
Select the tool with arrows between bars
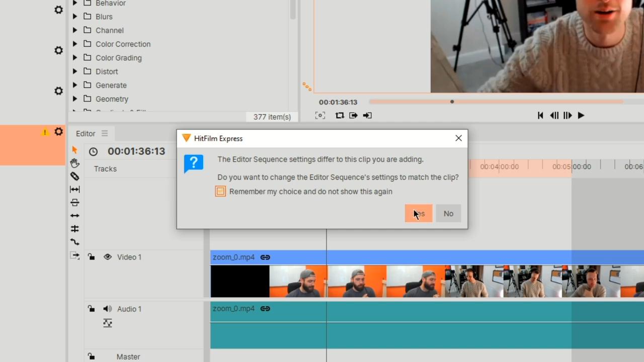click(74, 189)
